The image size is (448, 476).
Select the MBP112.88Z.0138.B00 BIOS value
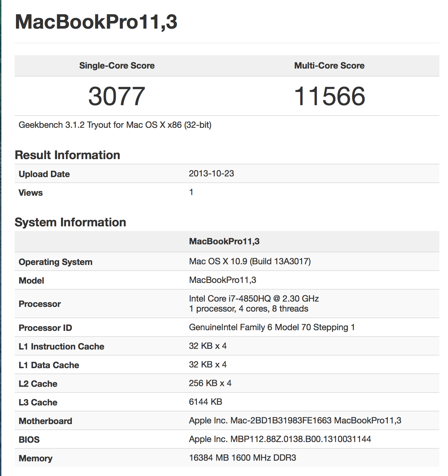pos(280,439)
